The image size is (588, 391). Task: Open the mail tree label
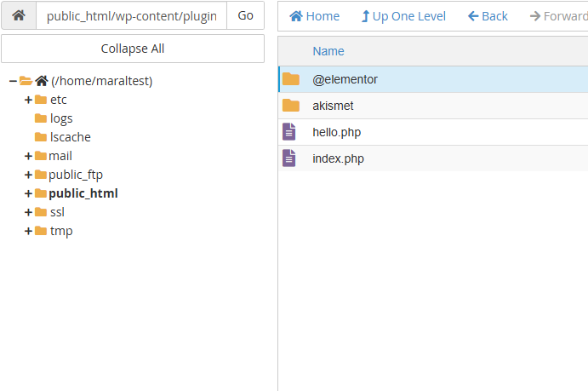60,156
